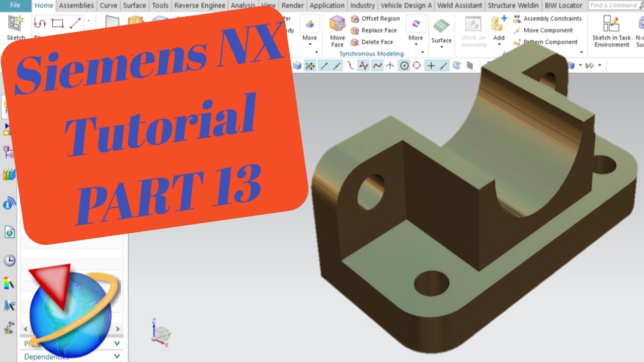Open the Surface dropdown arrow
The image size is (644, 362).
(442, 48)
